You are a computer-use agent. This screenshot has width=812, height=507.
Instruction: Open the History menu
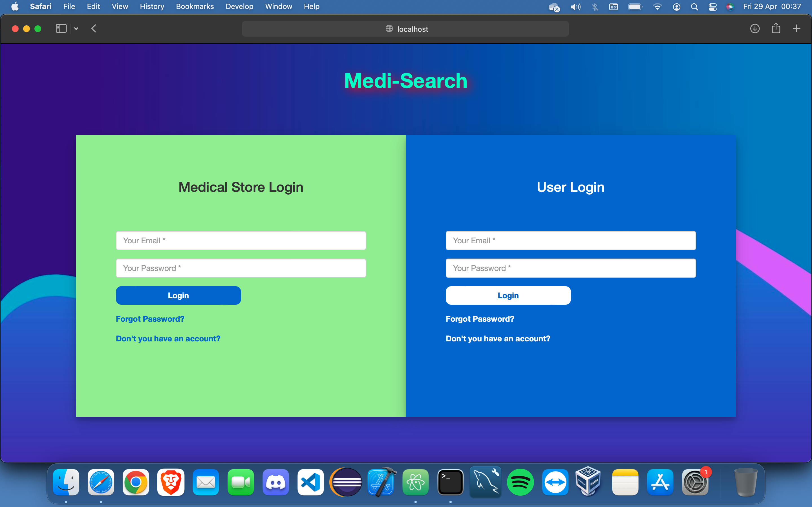[x=152, y=6]
